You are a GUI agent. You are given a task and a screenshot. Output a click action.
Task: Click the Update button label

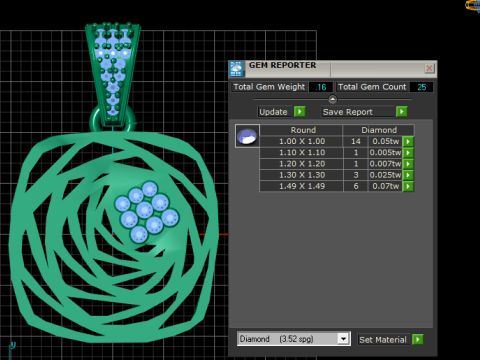(x=275, y=112)
